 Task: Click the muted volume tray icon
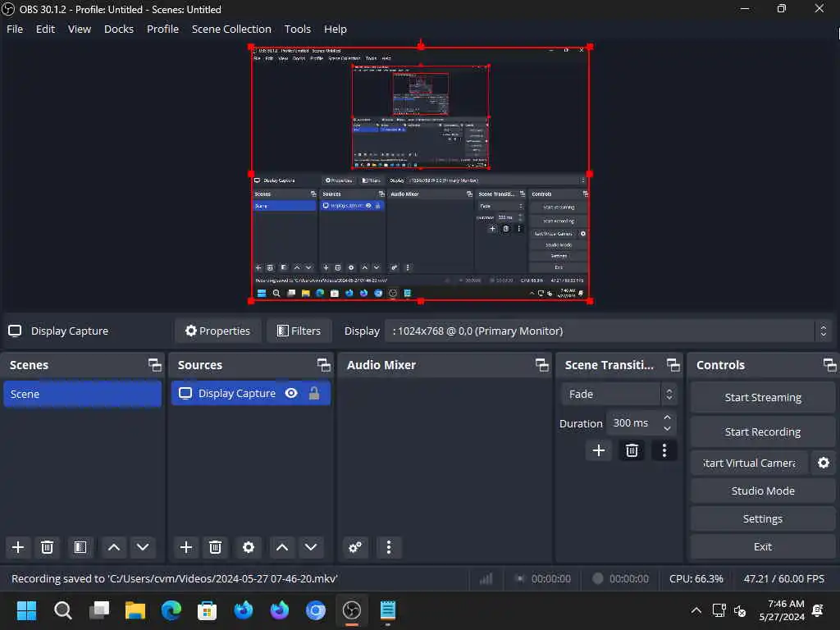(x=740, y=610)
